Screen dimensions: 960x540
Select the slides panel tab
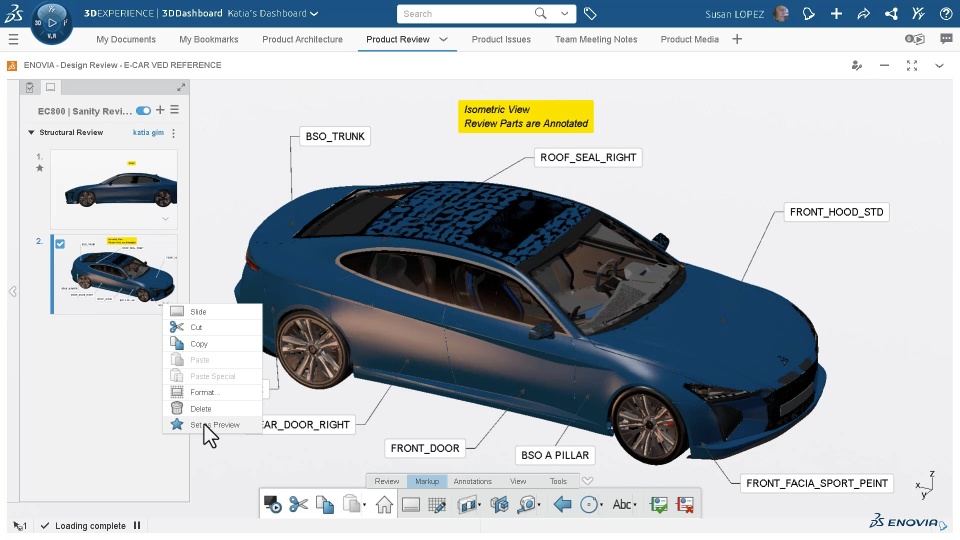[51, 88]
